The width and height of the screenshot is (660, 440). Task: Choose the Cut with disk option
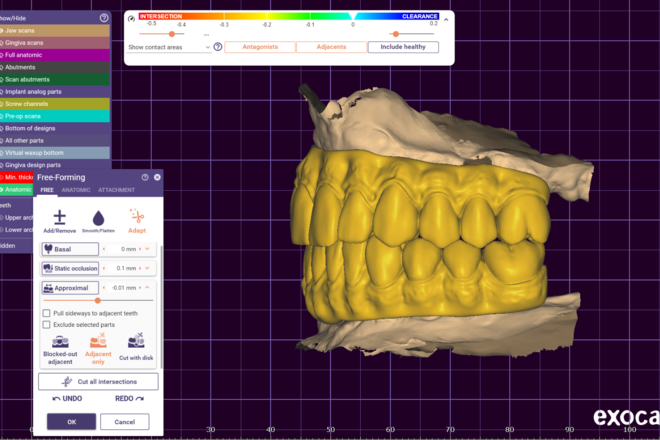pos(136,348)
